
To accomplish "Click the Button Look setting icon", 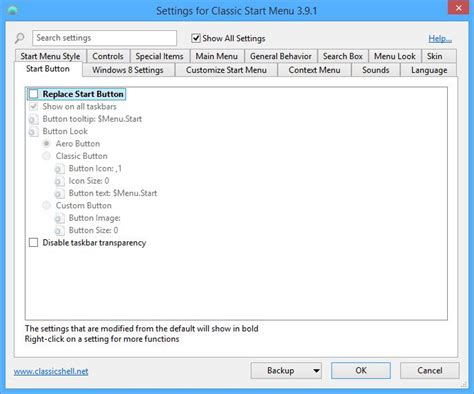I will pos(33,131).
